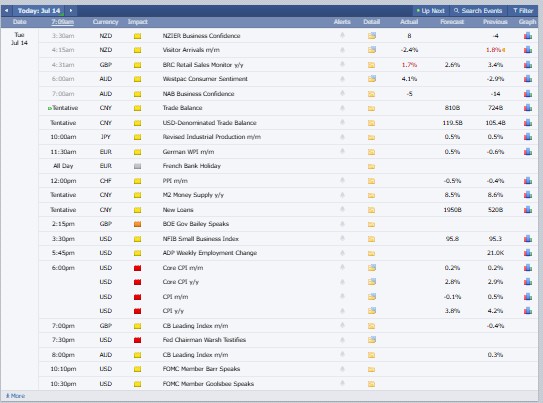This screenshot has width=543, height=403.
Task: Go to next day arrow
Action: pyautogui.click(x=71, y=10)
